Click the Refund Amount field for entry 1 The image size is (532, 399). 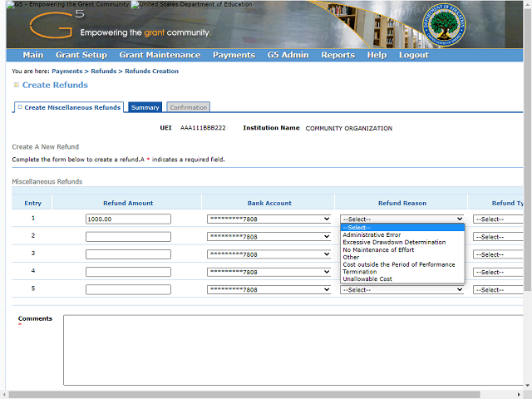tap(128, 219)
